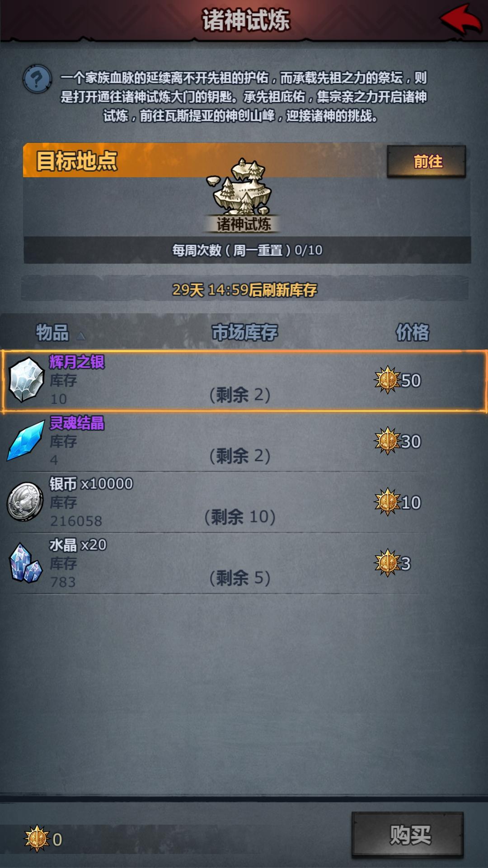The image size is (488, 868).
Task: Tap the red back arrow icon
Action: click(x=460, y=19)
